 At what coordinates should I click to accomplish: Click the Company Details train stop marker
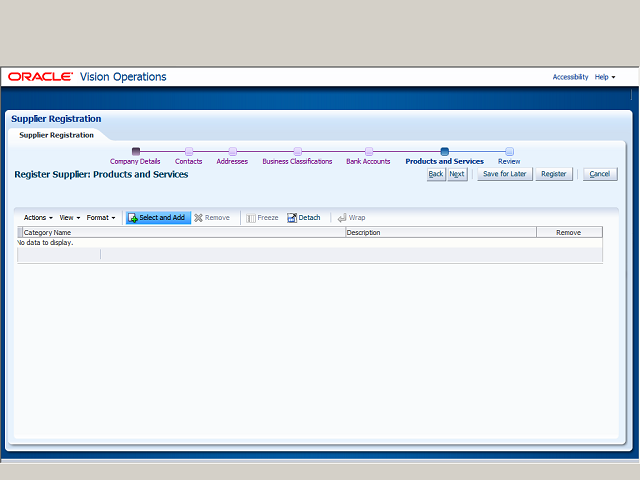click(x=136, y=151)
